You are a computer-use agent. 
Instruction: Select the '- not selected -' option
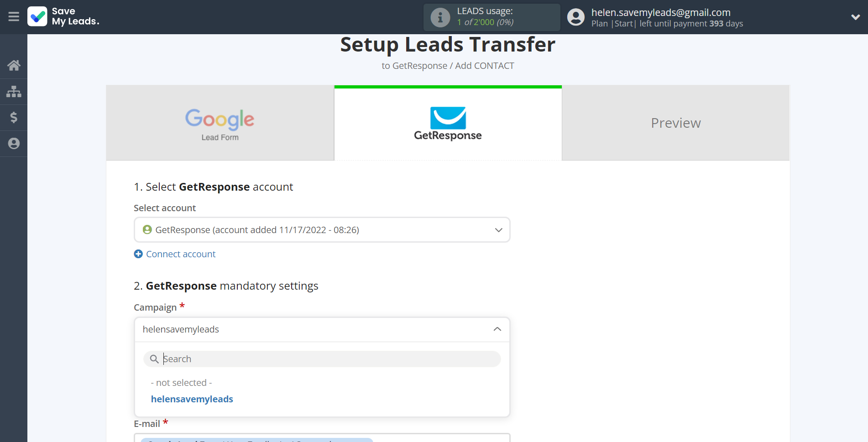(x=181, y=383)
